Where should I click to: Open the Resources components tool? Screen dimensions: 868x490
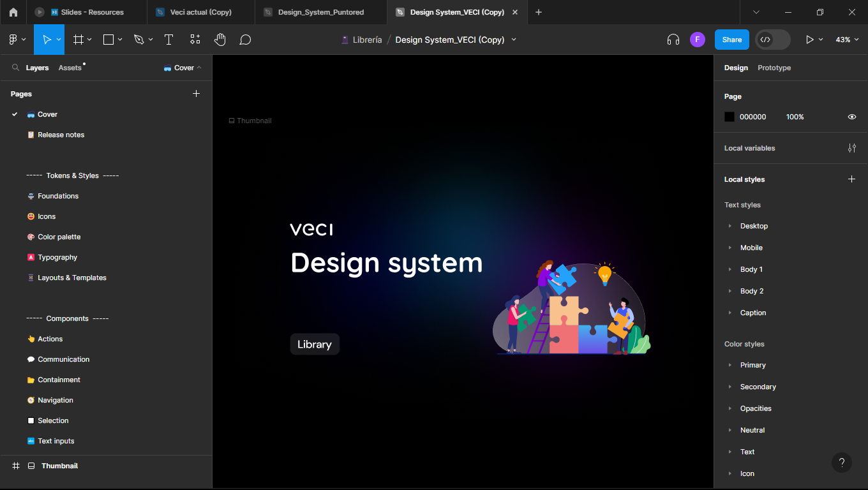pos(195,40)
